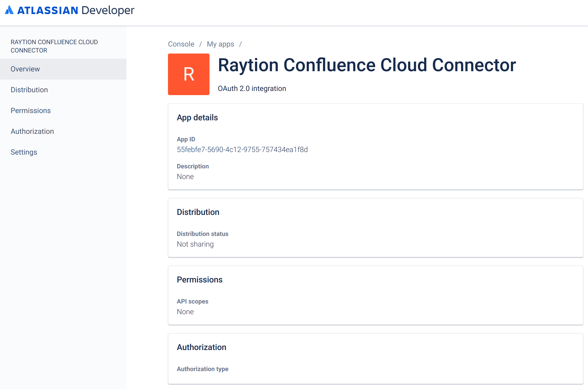
Task: Click the App ID value text
Action: coord(242,150)
